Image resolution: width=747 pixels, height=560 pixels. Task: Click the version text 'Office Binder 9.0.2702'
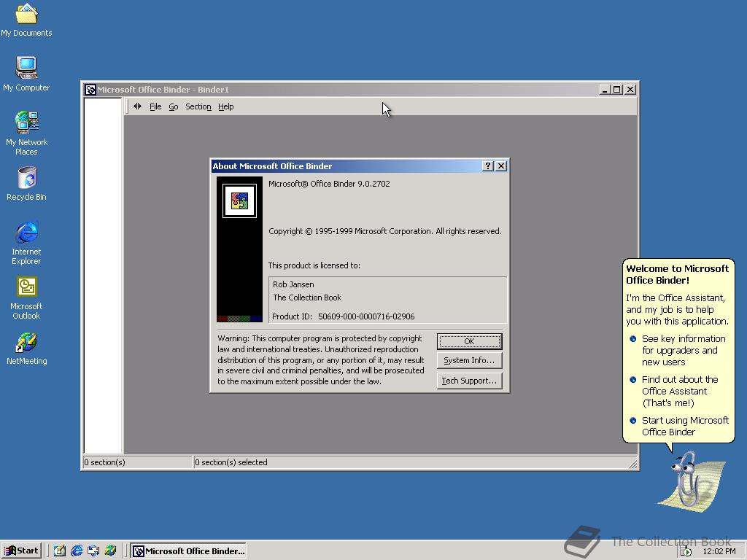(349, 184)
